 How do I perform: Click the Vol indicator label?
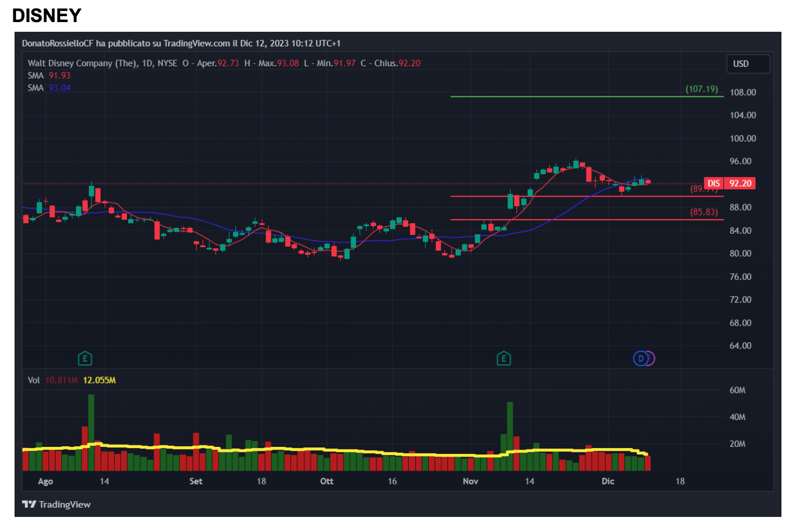click(34, 380)
